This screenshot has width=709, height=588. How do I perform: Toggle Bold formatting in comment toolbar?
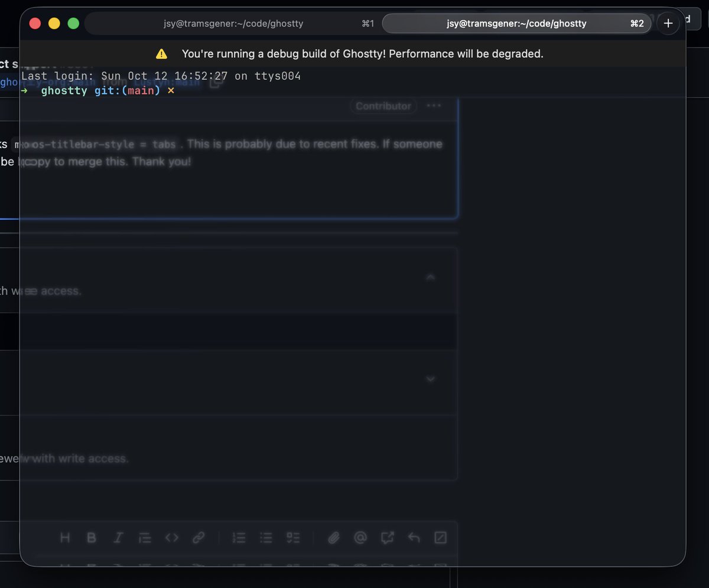pyautogui.click(x=92, y=537)
